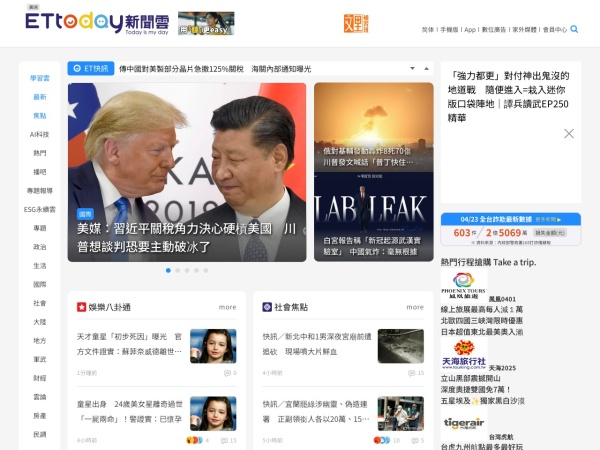Open comments icon on 新北中和 article
The image size is (600, 450).
point(412,373)
